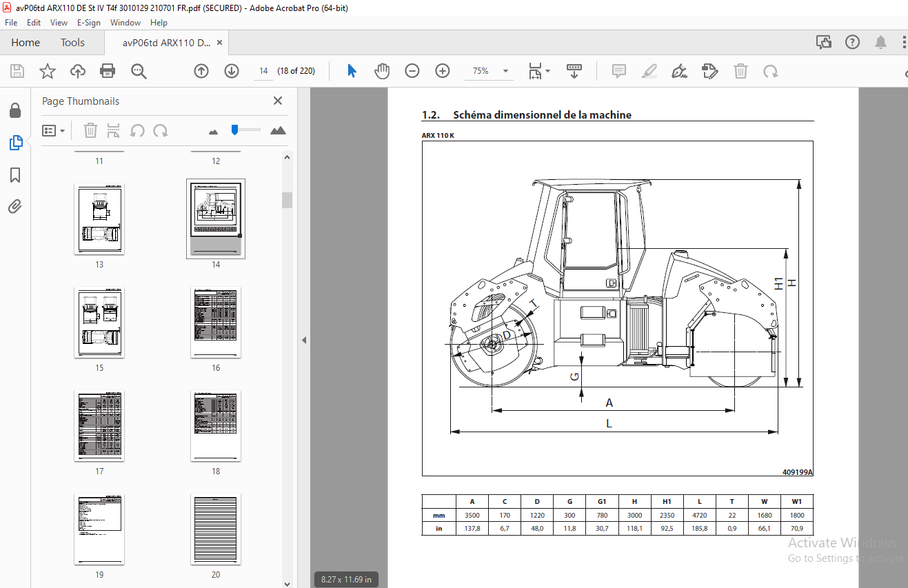Click the page number input field
Screen dimensions: 908x588
tap(263, 71)
